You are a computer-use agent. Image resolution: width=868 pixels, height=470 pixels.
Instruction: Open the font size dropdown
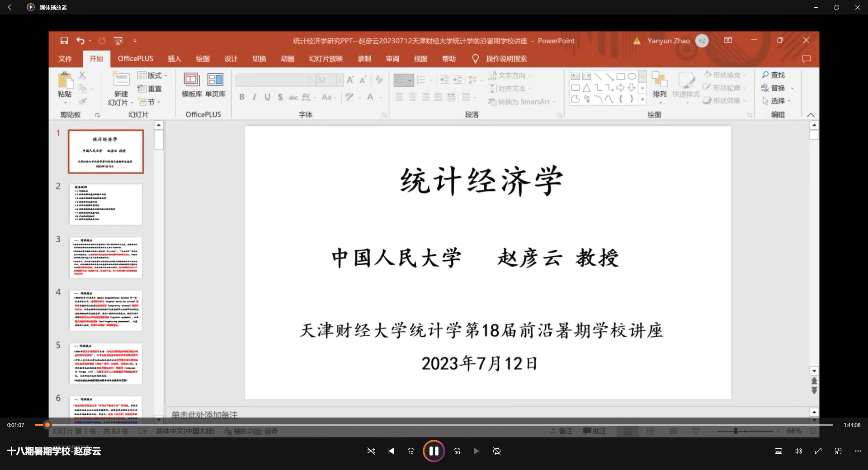tap(339, 80)
